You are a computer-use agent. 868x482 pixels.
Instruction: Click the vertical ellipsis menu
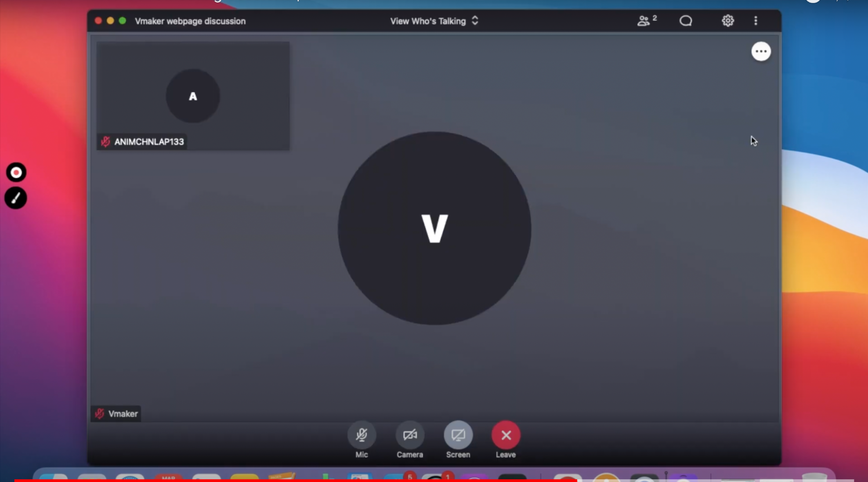[756, 21]
